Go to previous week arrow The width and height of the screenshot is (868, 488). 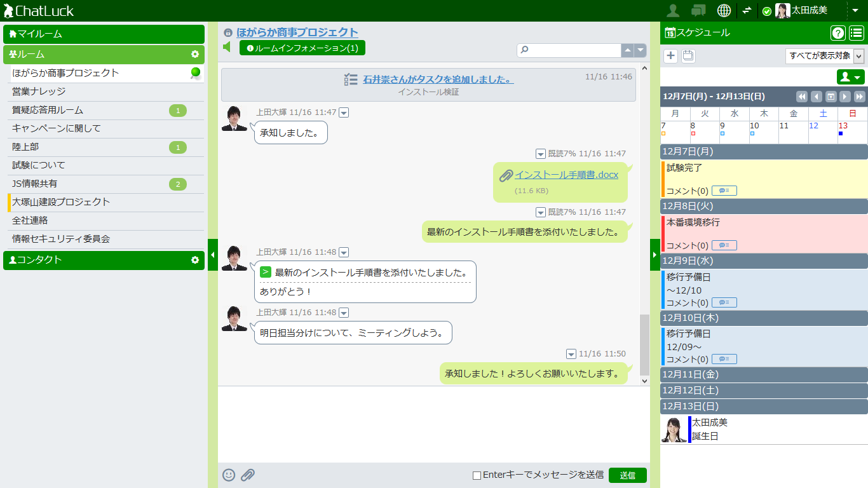[817, 97]
